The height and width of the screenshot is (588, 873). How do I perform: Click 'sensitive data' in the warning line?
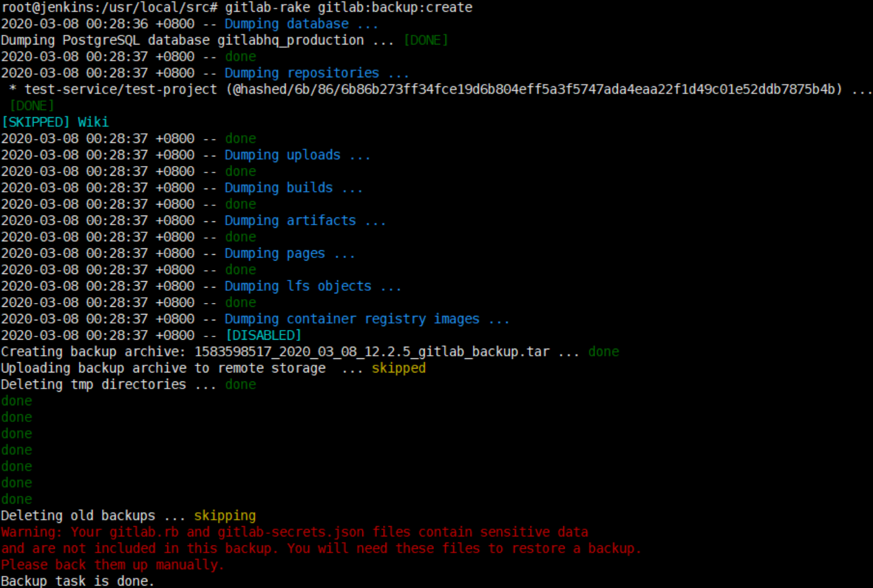click(x=534, y=532)
